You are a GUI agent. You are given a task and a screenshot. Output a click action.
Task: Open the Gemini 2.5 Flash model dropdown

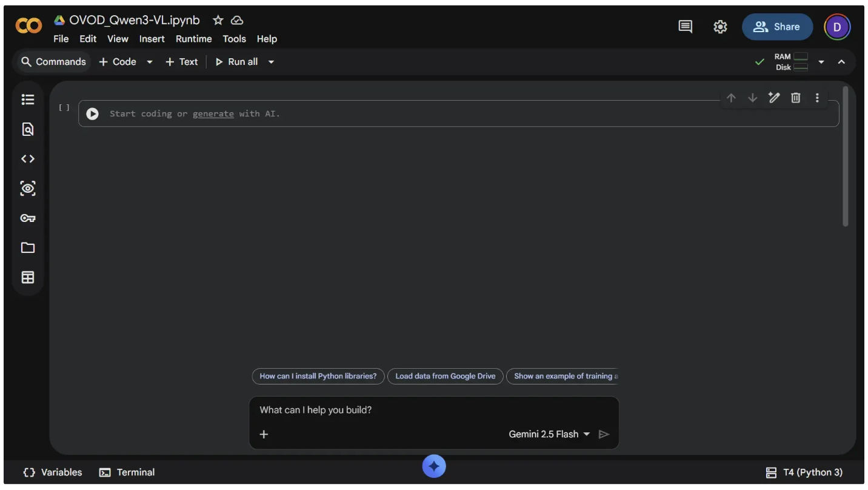(549, 434)
